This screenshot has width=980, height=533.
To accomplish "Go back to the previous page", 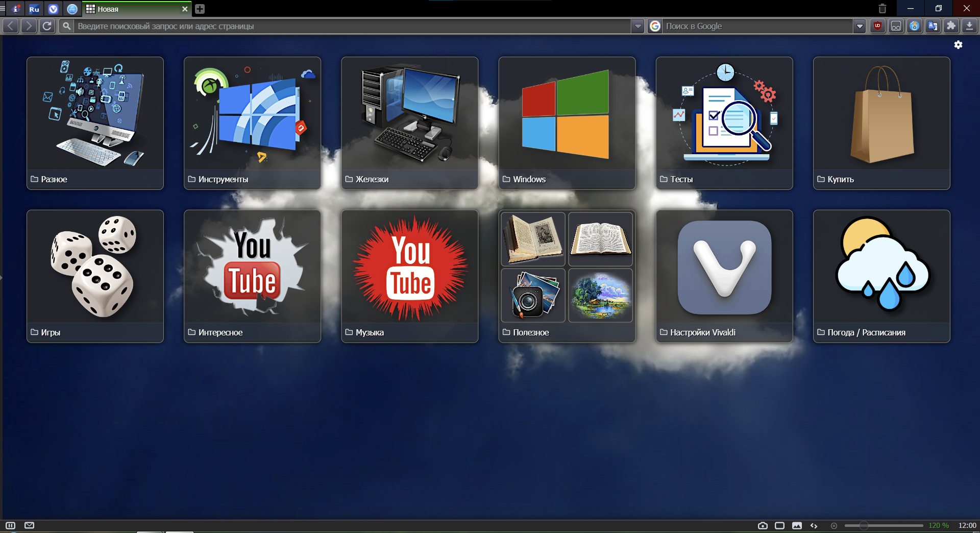I will [11, 26].
